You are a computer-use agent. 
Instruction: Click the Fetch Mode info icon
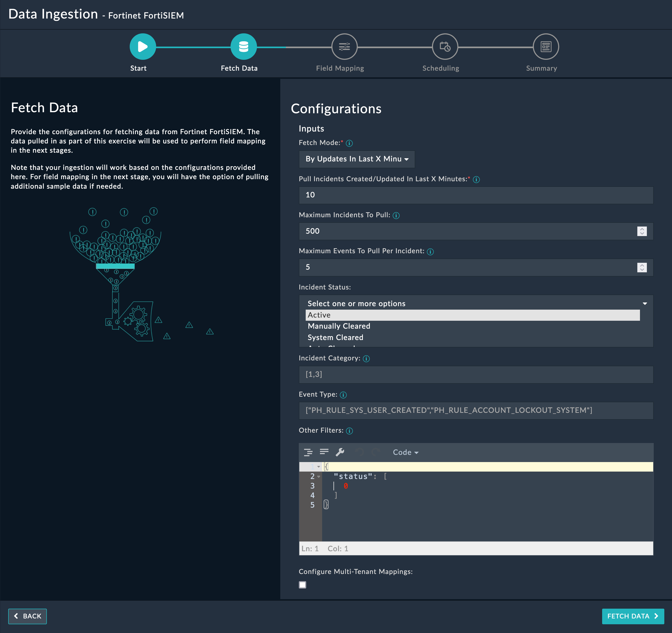coord(350,143)
